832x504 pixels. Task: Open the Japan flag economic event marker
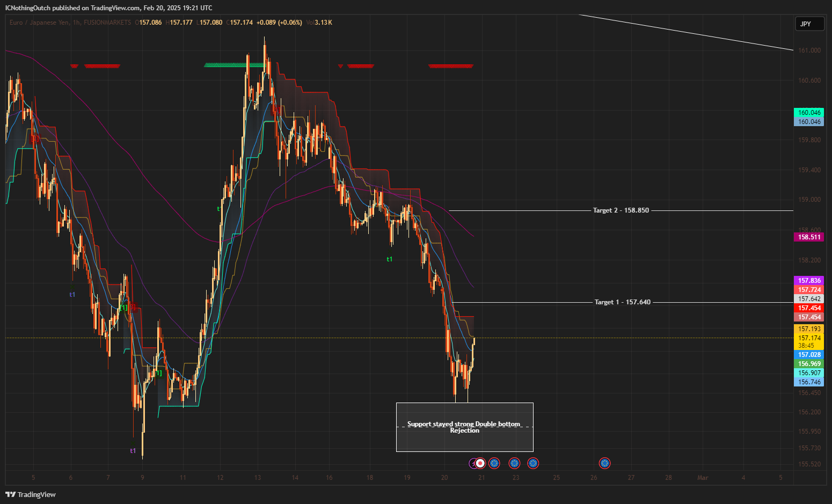[x=481, y=463]
